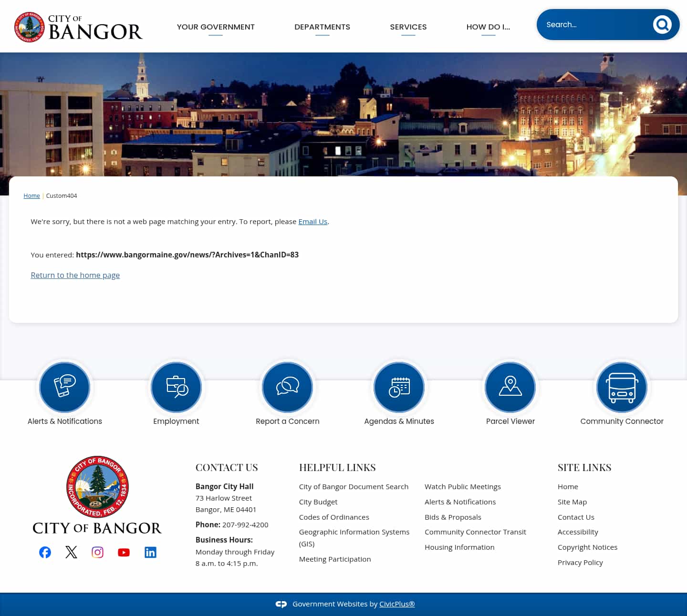The width and height of the screenshot is (687, 616).
Task: Open the SERVICES menu
Action: (408, 27)
